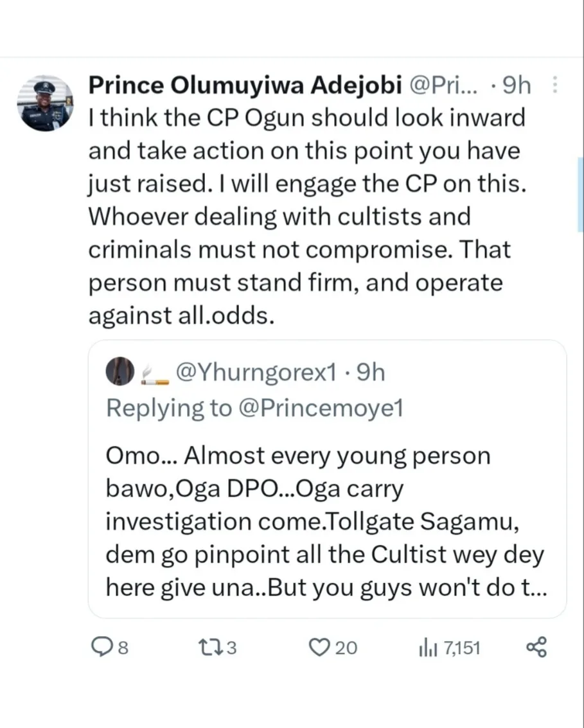Click the cigarette emoji name in quoted tweet
This screenshot has width=584, height=728.
pos(154,375)
